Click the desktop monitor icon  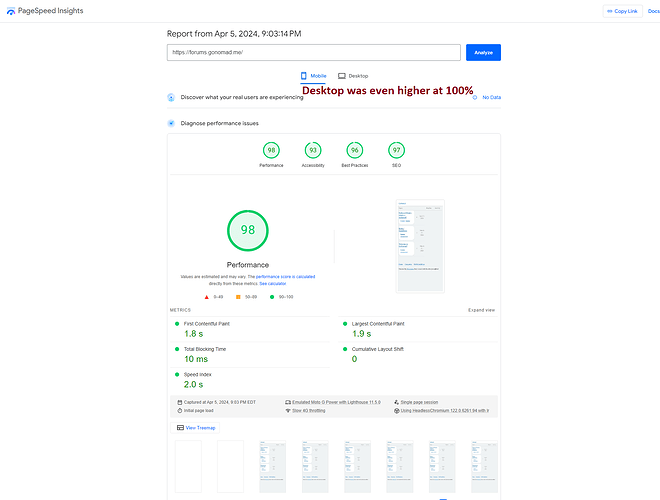pos(342,76)
